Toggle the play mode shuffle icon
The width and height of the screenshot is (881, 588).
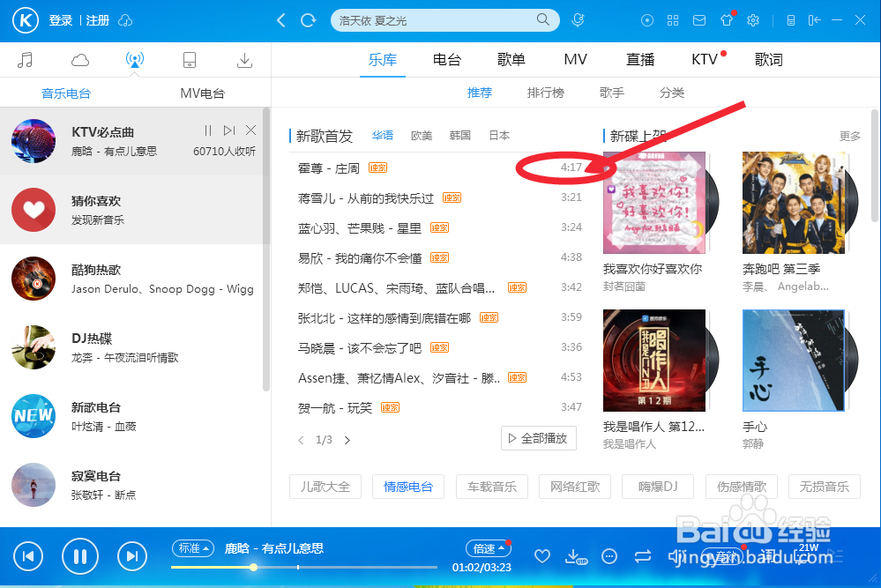point(643,556)
